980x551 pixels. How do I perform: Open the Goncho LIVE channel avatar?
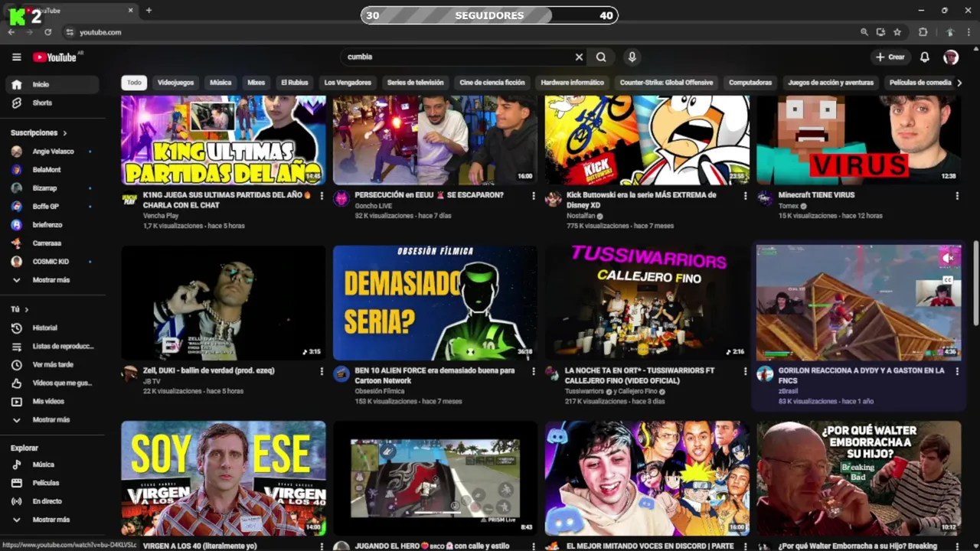pyautogui.click(x=341, y=199)
